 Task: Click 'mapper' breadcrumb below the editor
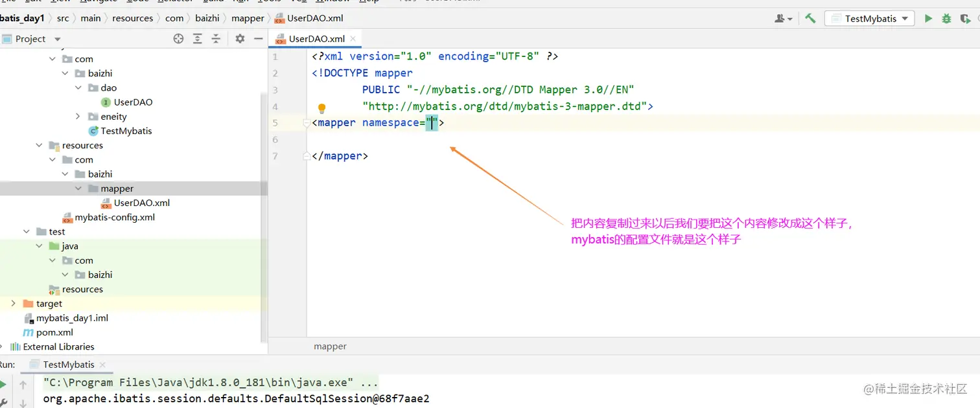coord(330,346)
